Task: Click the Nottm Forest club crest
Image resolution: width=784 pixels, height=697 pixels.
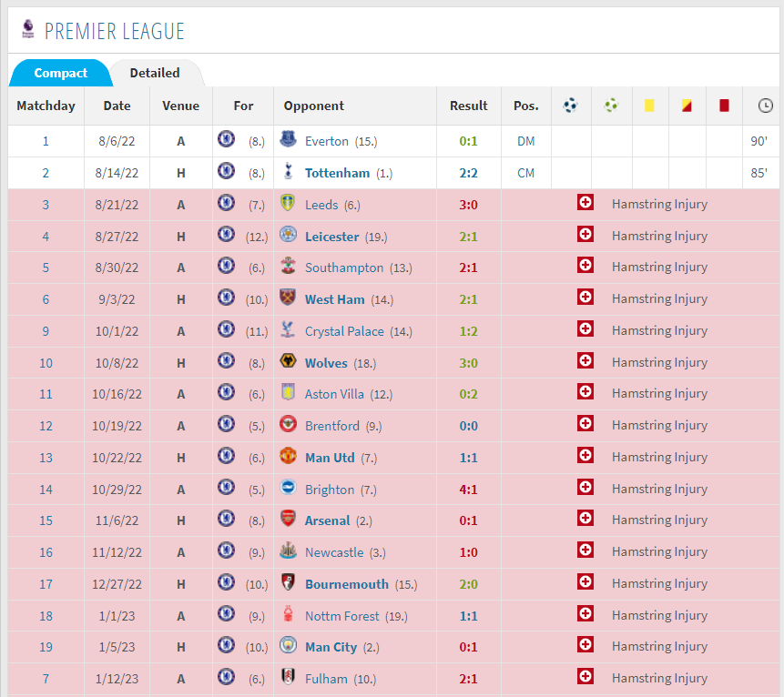Action: pyautogui.click(x=288, y=613)
